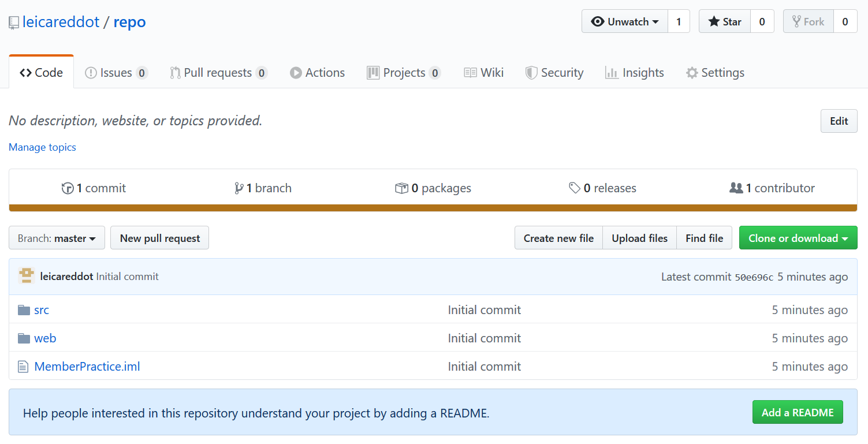The height and width of the screenshot is (444, 868).
Task: Click Upload files button
Action: pos(639,238)
